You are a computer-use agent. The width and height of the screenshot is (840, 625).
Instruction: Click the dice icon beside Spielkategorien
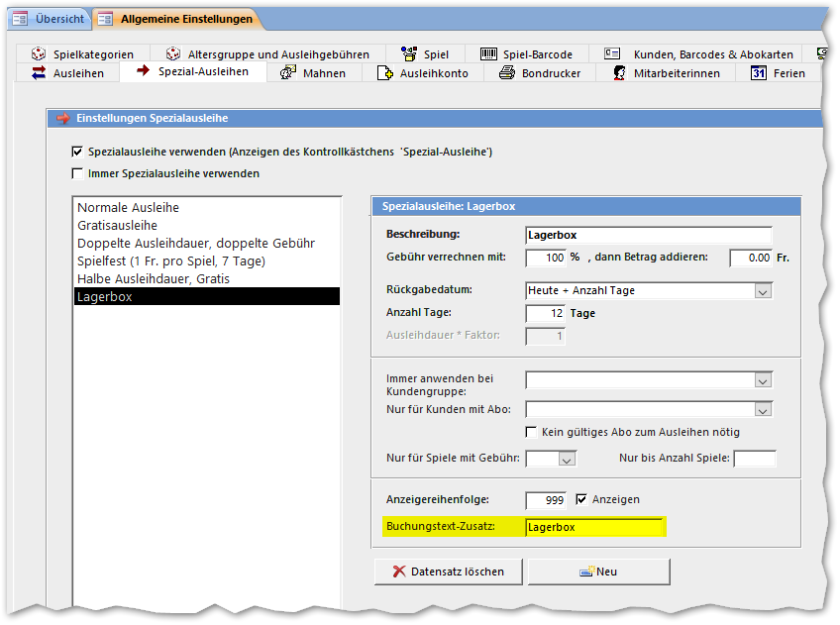coord(39,53)
